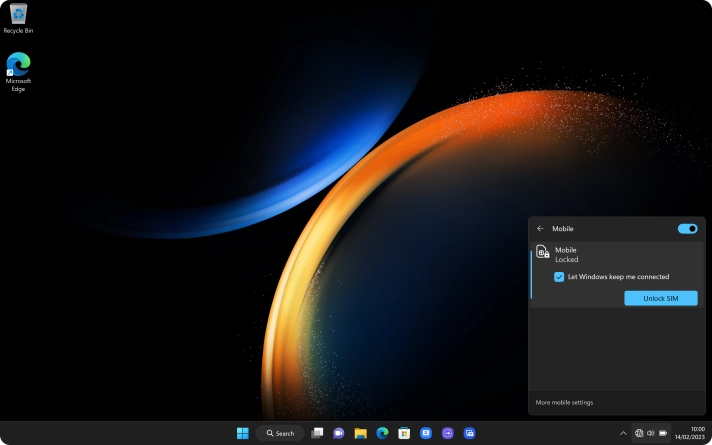Go back using the Mobile panel arrow

(540, 229)
